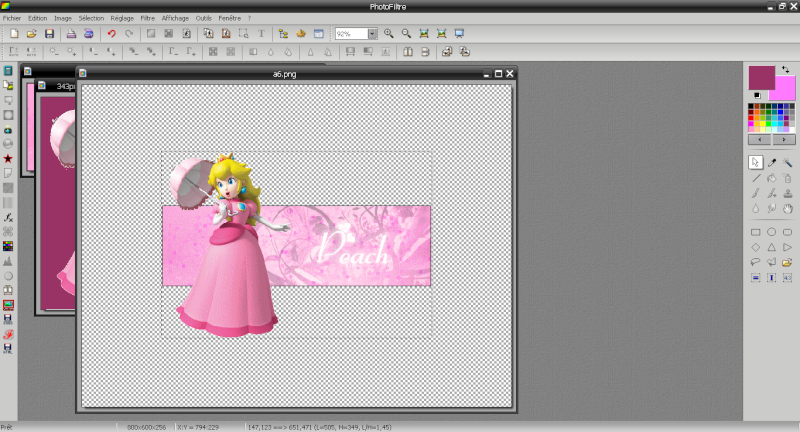
Task: Select the Brush tool
Action: point(756,193)
